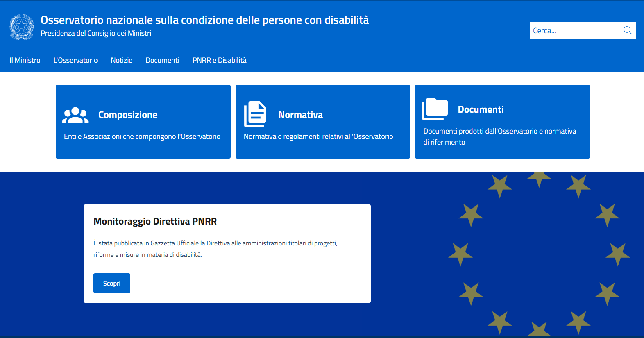Viewport: 644px width, 338px height.
Task: Click the magnifying glass search icon
Action: tap(628, 30)
